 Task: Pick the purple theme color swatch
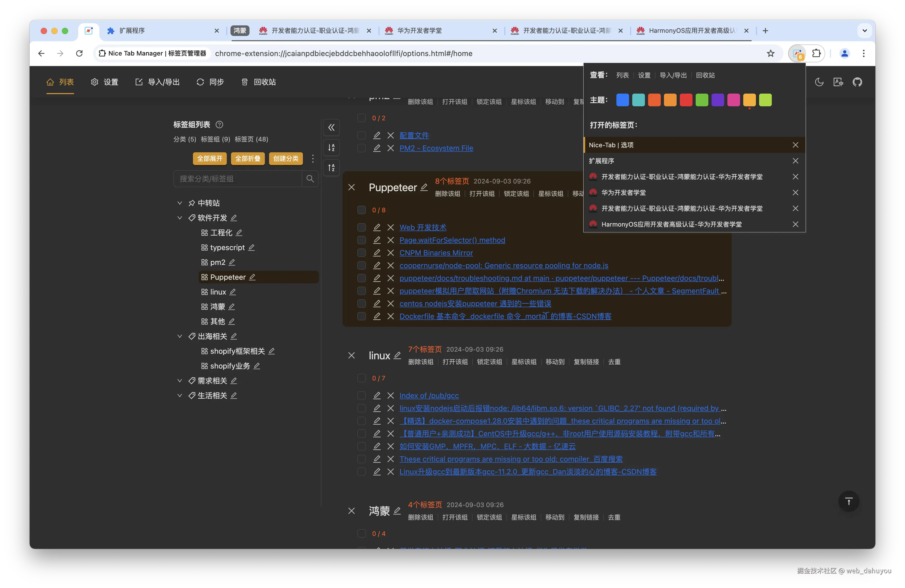point(718,100)
